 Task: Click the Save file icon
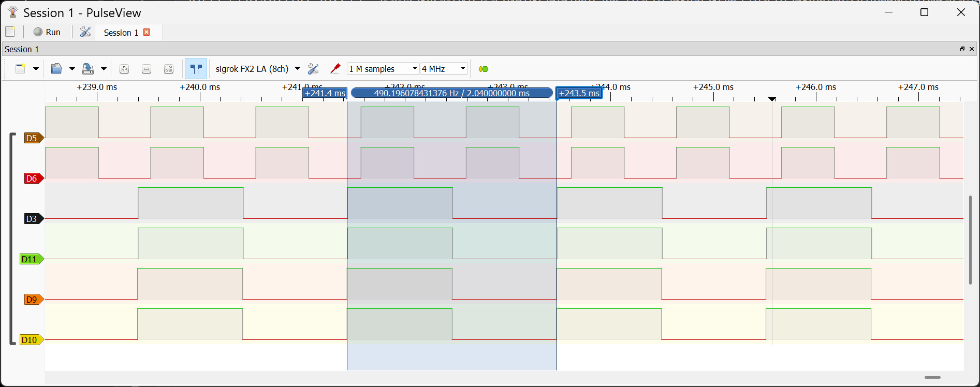tap(88, 69)
